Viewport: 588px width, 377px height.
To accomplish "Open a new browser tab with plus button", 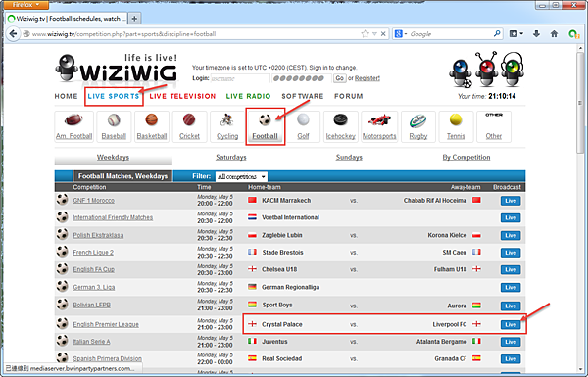I will [134, 18].
